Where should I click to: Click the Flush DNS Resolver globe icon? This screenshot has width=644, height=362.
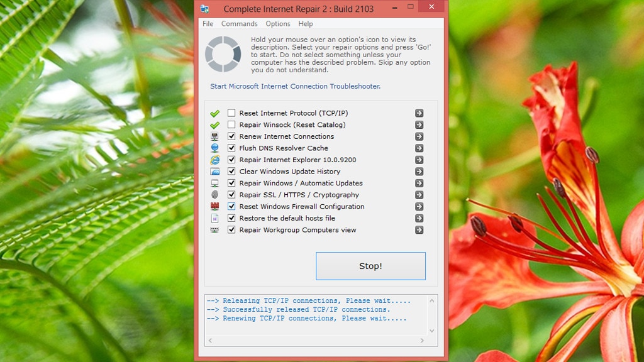pyautogui.click(x=214, y=148)
